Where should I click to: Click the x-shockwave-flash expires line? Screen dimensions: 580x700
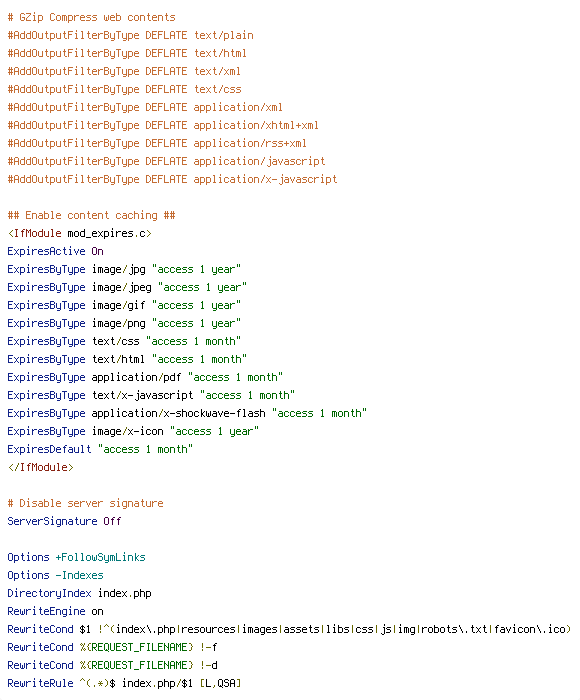187,413
